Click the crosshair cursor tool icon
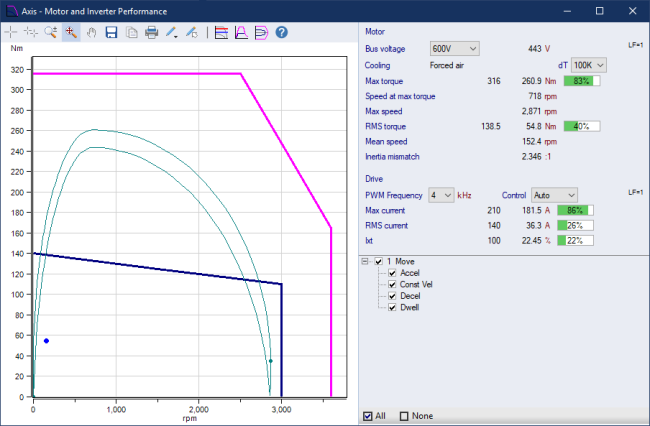The height and width of the screenshot is (426, 650). (x=11, y=32)
